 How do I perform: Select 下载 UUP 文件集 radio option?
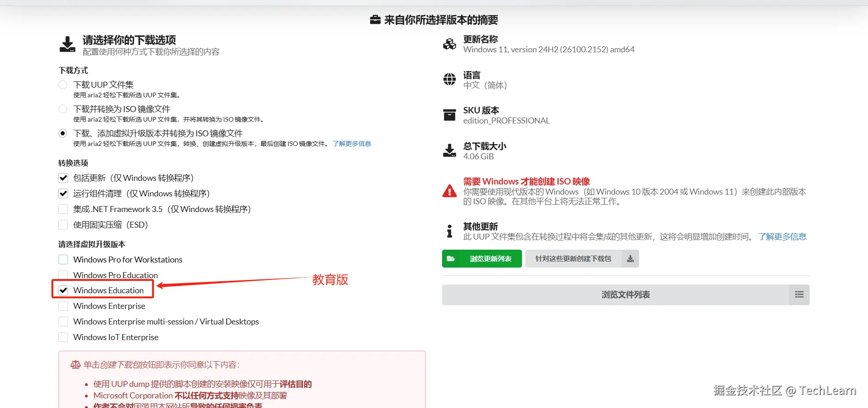pyautogui.click(x=63, y=85)
